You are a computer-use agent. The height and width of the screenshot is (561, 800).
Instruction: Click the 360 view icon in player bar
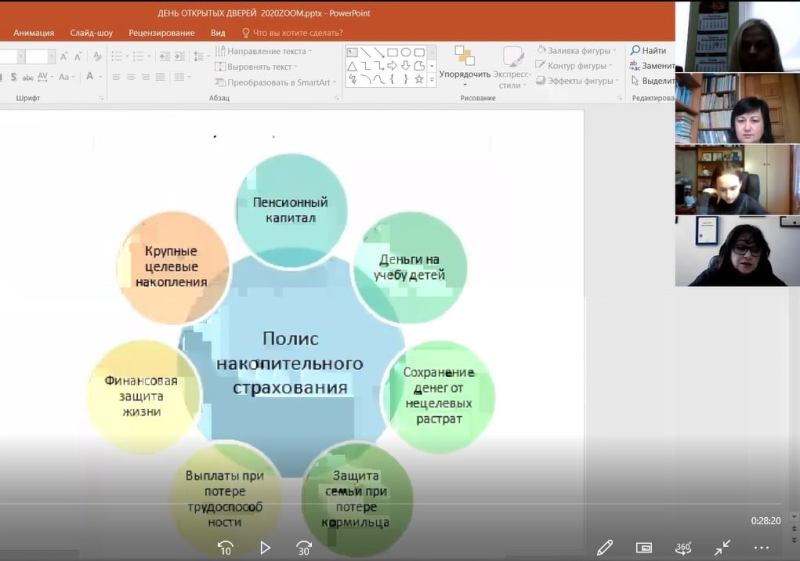(x=683, y=547)
